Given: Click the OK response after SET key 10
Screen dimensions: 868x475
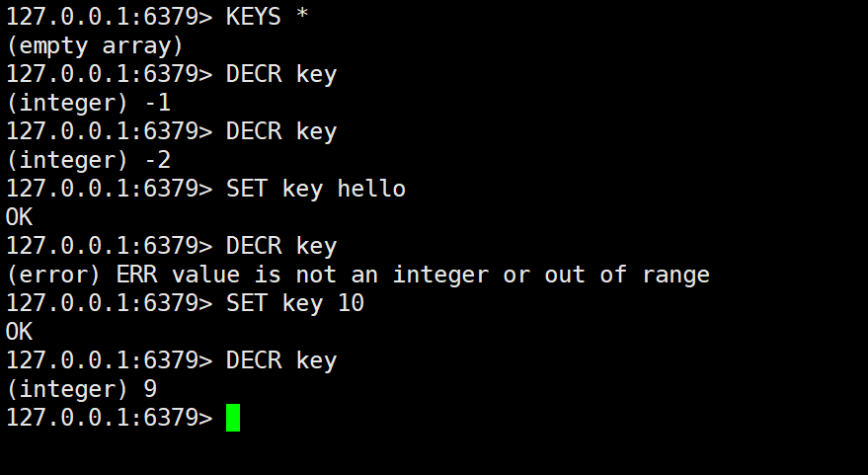Looking at the screenshot, I should pyautogui.click(x=19, y=332).
